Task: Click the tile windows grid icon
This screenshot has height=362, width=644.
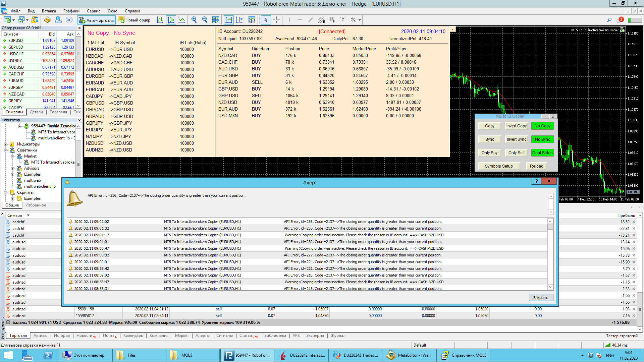Action: (x=216, y=20)
